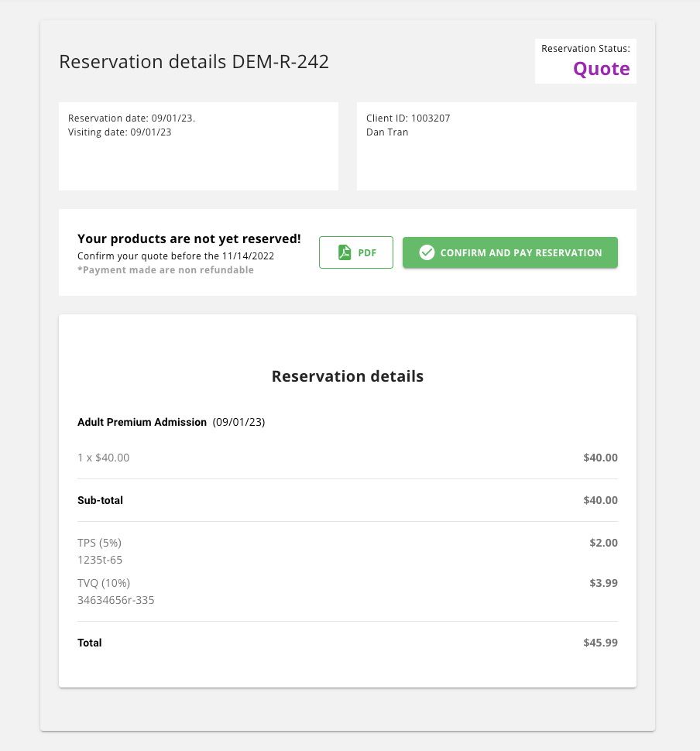This screenshot has width=700, height=751.
Task: Click the Client ID 1003207 text
Action: (408, 118)
